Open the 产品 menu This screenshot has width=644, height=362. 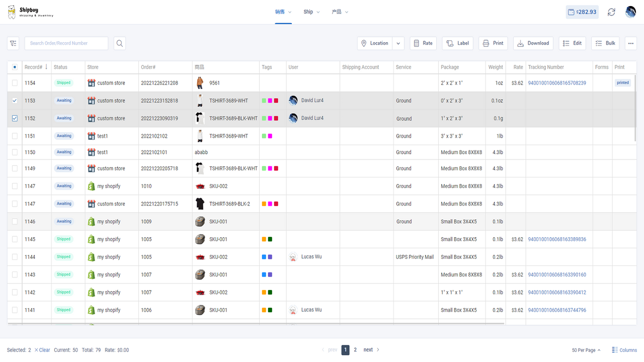340,12
